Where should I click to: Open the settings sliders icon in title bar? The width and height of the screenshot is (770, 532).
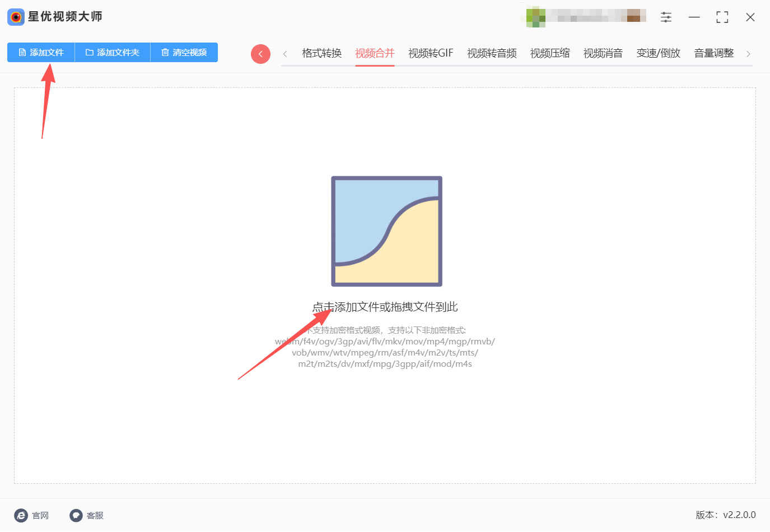pyautogui.click(x=666, y=17)
